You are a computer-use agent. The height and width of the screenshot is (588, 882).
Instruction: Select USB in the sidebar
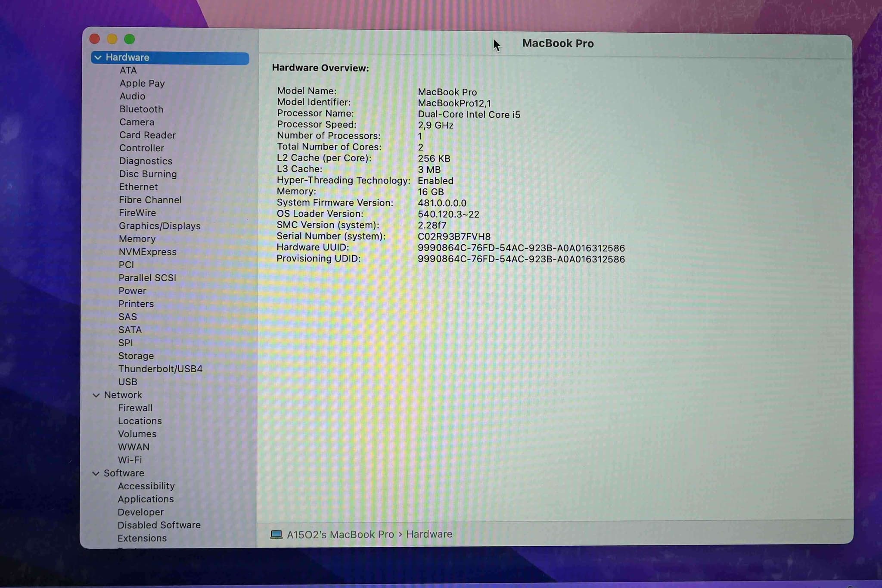127,382
